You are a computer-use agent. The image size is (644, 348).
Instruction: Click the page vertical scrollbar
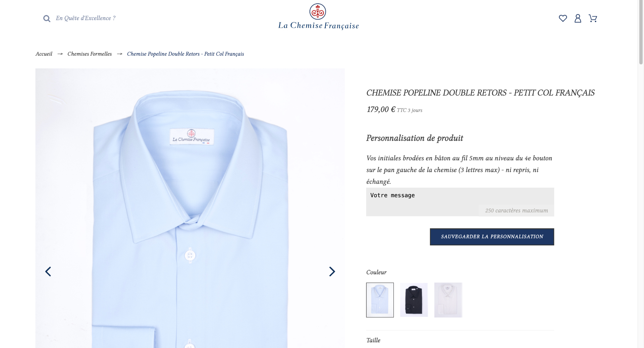[641, 174]
